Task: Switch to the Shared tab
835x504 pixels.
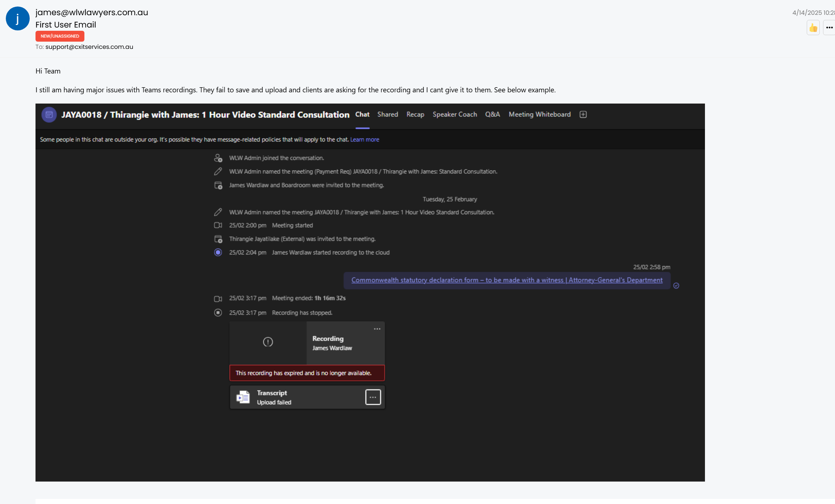Action: tap(388, 114)
